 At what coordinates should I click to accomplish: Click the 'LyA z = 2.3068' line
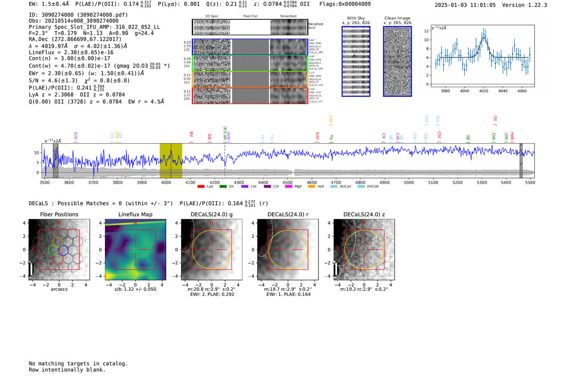77,95
